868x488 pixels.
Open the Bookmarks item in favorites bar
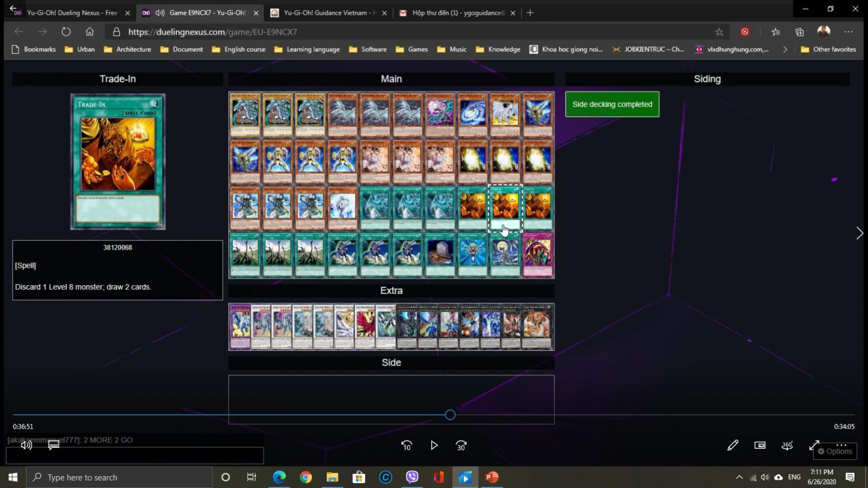(34, 49)
